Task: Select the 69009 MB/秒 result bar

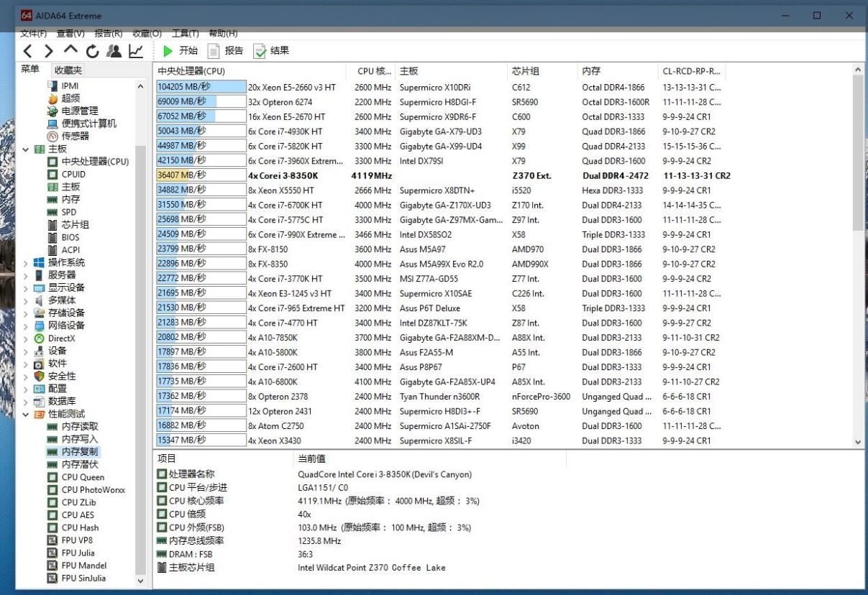Action: click(201, 102)
